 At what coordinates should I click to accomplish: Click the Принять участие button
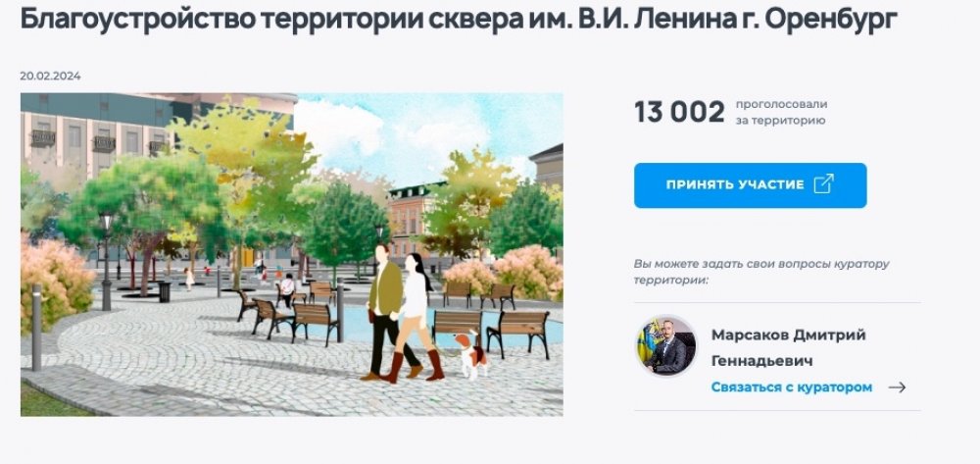pyautogui.click(x=750, y=185)
